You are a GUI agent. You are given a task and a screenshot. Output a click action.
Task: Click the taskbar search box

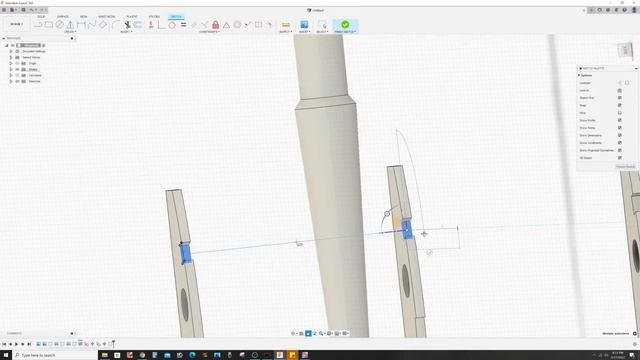click(x=55, y=355)
